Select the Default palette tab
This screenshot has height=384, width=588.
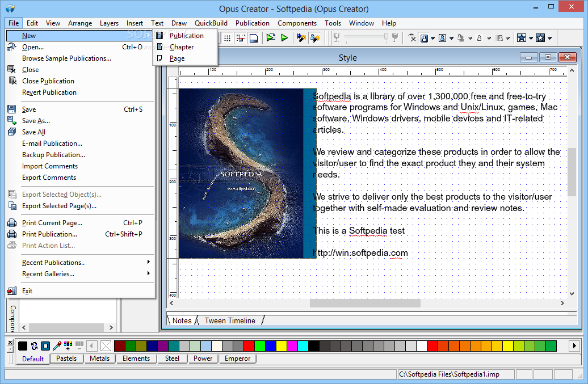33,359
